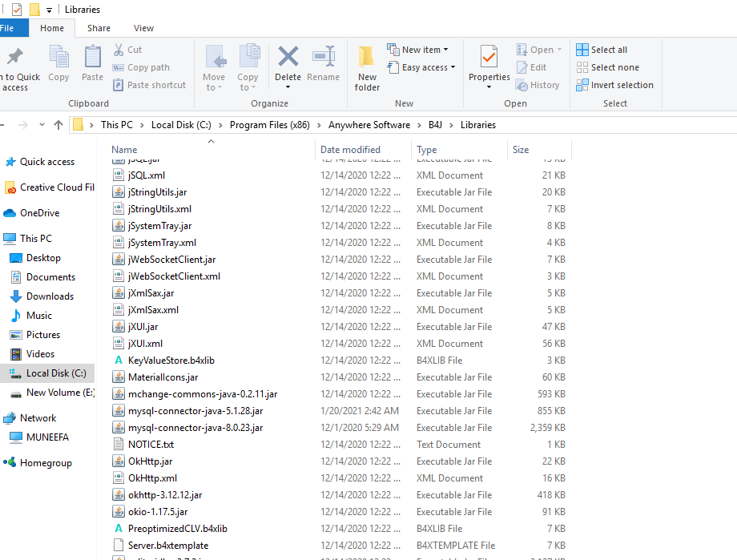Select the KeyValueStore.b4xlib file icon
This screenshot has width=737, height=560.
[x=119, y=361]
